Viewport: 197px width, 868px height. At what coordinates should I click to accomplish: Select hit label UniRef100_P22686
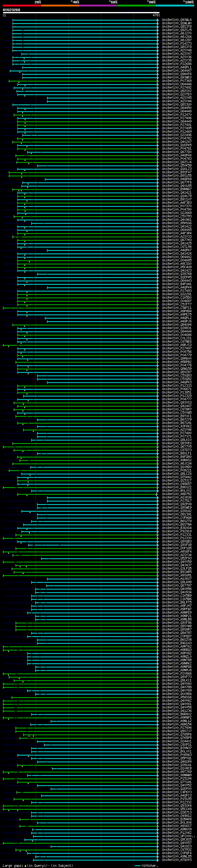tap(177, 64)
